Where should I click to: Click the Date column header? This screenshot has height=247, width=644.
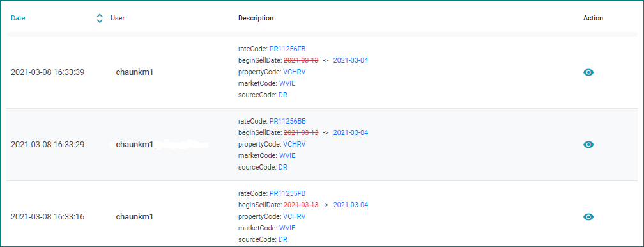[18, 18]
